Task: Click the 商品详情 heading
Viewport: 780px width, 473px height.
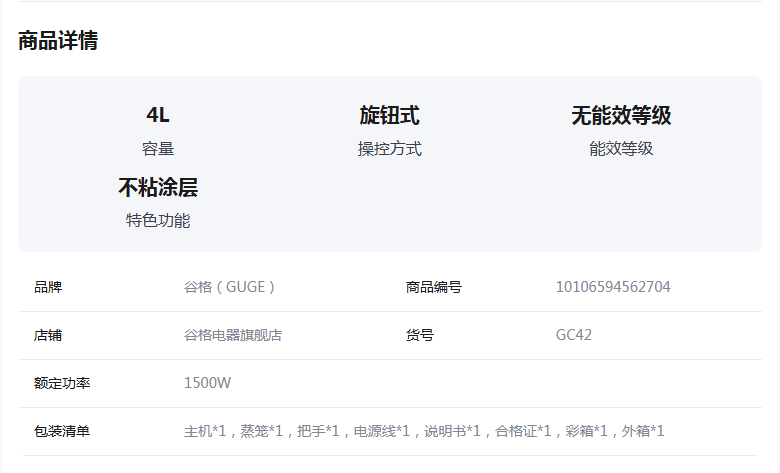Action: [x=58, y=41]
